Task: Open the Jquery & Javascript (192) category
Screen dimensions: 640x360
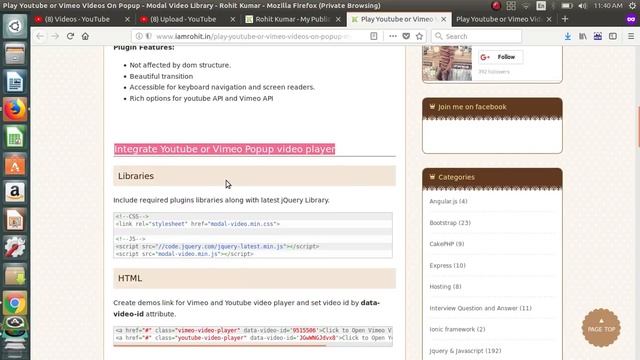Action: point(465,351)
